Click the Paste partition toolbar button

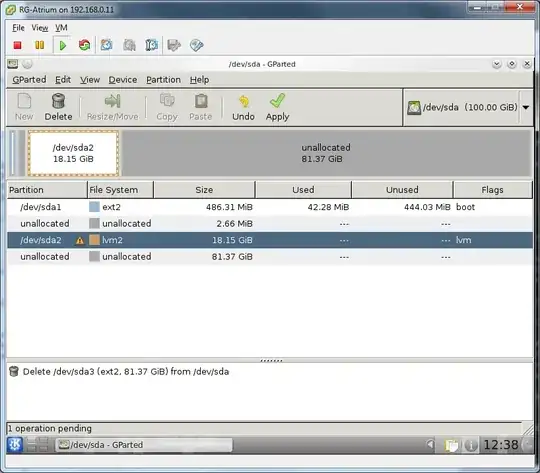pyautogui.click(x=200, y=107)
